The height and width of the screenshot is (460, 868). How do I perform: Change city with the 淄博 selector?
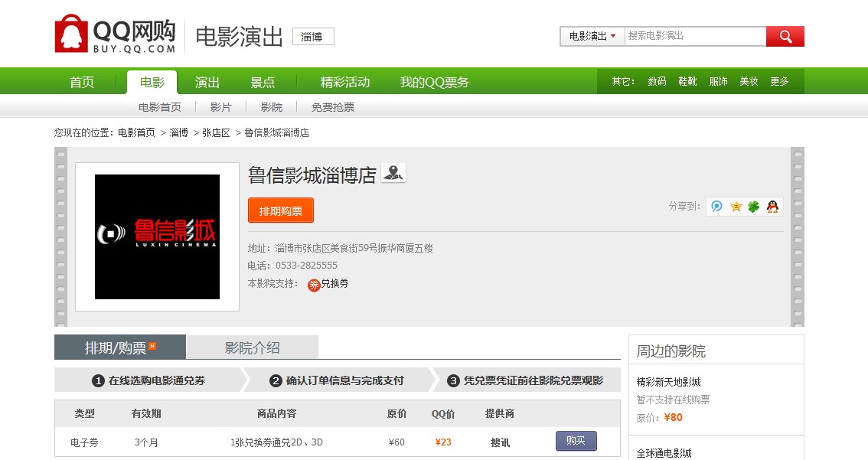pos(313,37)
